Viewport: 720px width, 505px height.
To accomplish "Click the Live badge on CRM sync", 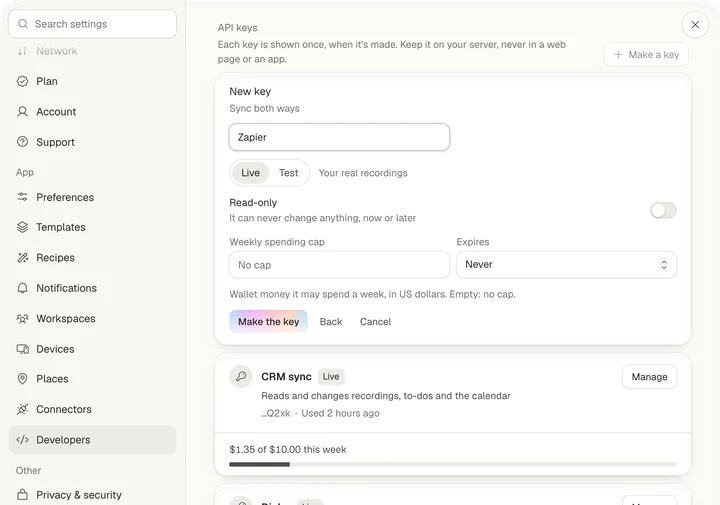I will 331,377.
